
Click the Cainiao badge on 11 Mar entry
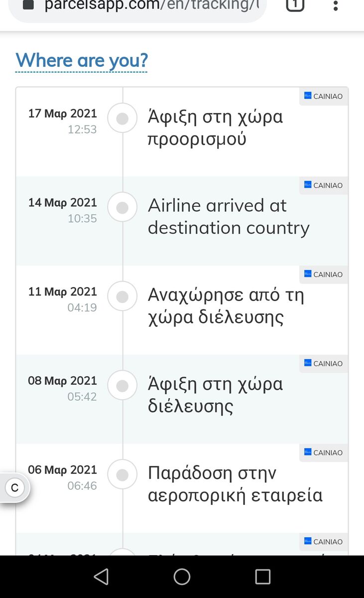[x=324, y=275]
